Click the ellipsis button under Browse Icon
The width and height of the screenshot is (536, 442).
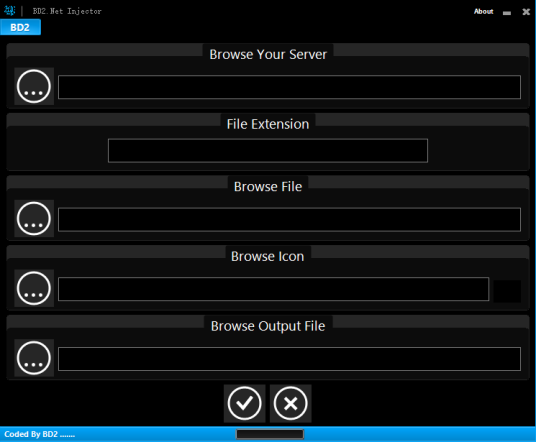34,288
